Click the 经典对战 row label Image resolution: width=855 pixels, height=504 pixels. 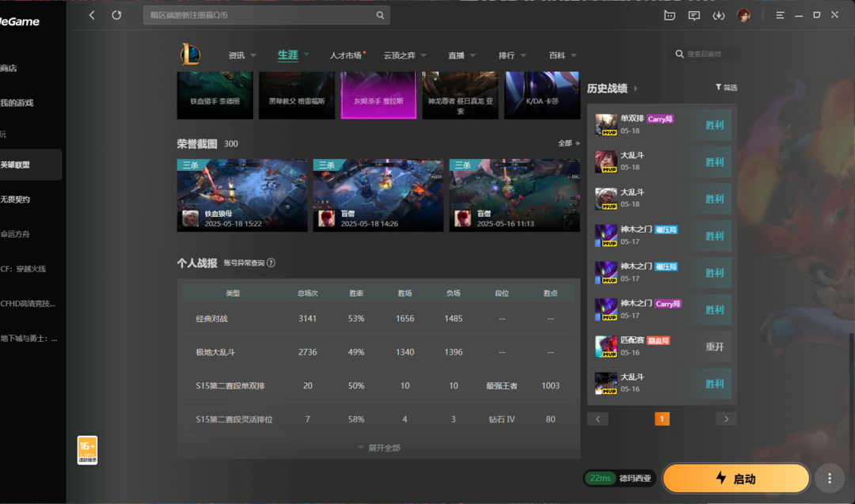pyautogui.click(x=211, y=319)
